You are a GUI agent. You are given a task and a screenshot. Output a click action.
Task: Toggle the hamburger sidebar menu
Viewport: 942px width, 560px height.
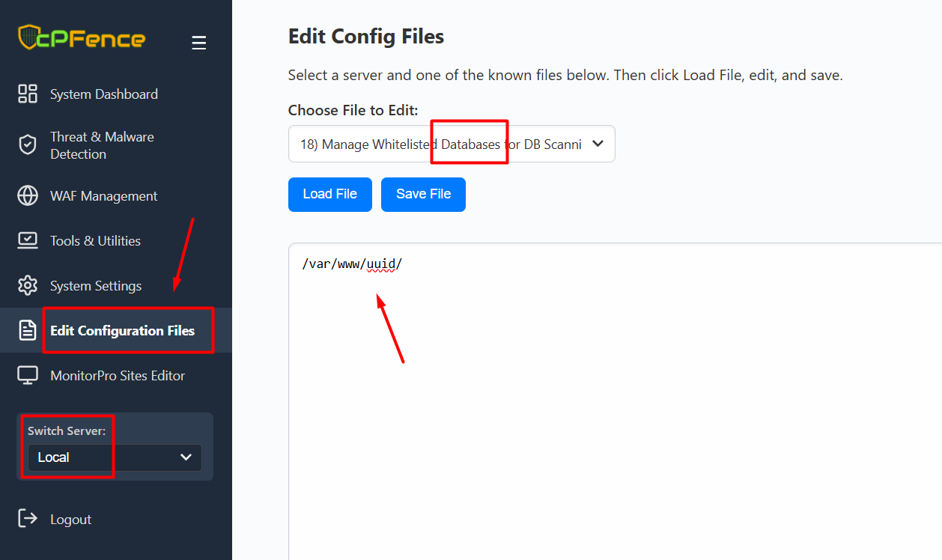(198, 43)
